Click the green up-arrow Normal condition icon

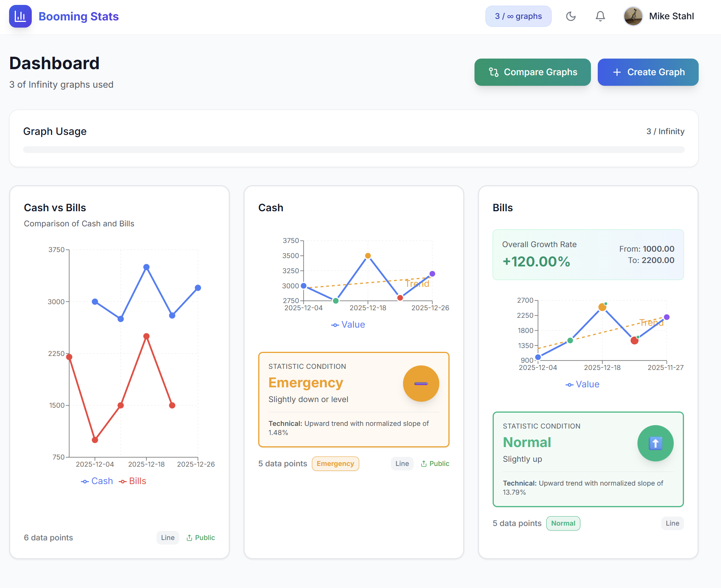click(x=655, y=443)
